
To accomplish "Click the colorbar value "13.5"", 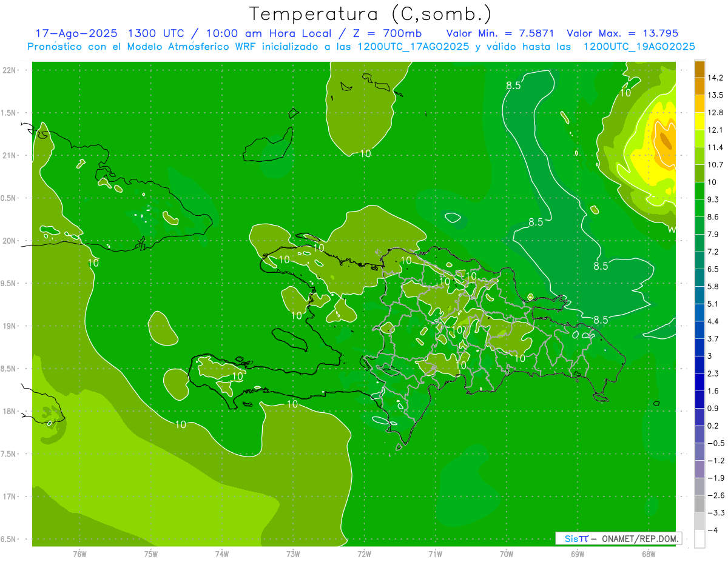I will click(x=716, y=95).
